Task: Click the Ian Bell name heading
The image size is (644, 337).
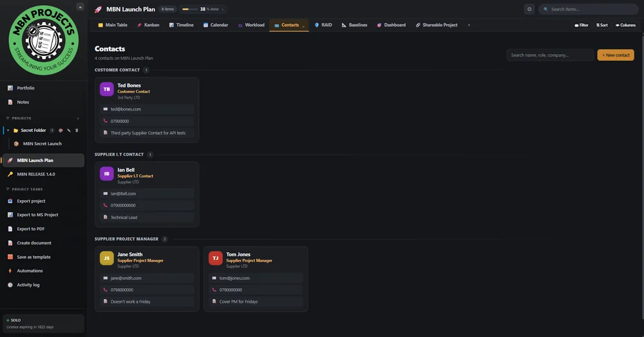Action: click(126, 170)
